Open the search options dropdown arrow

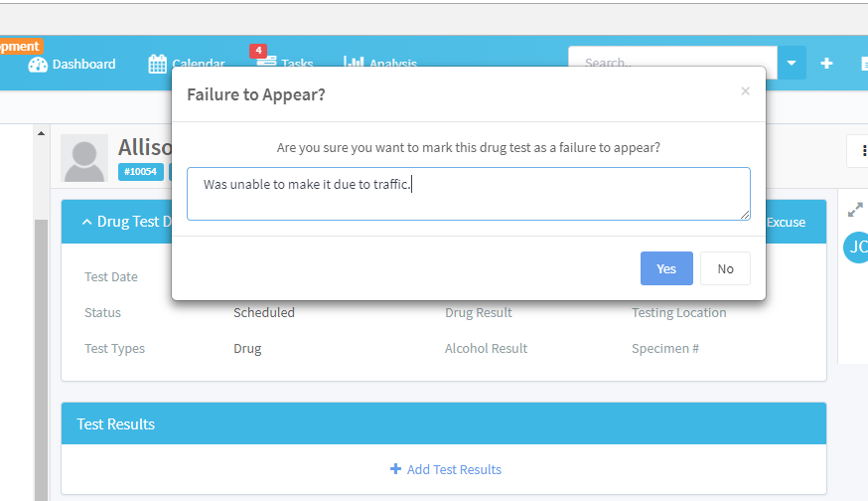pyautogui.click(x=792, y=64)
